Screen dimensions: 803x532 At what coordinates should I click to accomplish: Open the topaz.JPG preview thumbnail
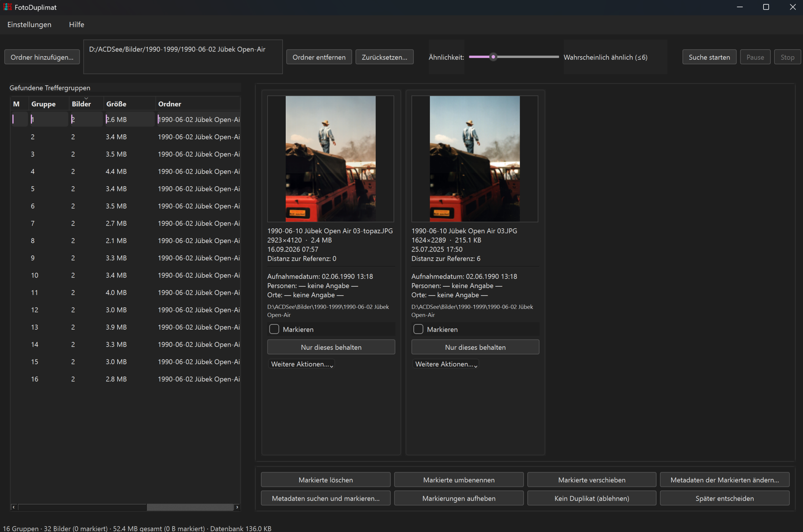(330, 159)
